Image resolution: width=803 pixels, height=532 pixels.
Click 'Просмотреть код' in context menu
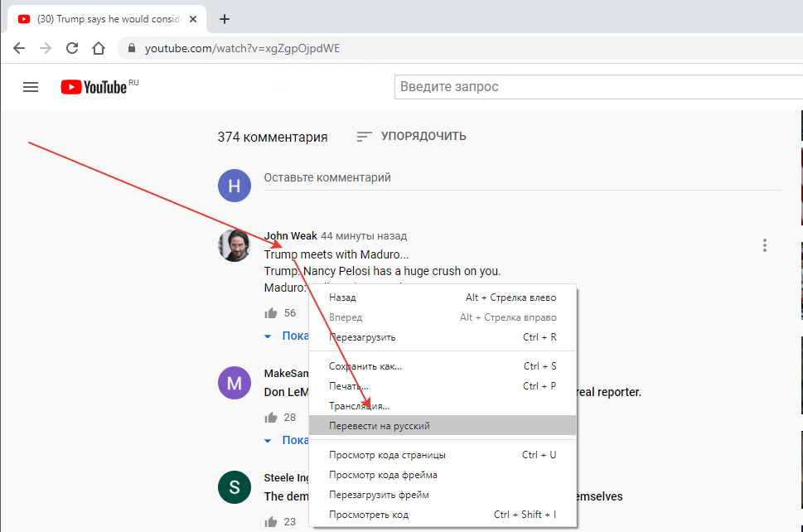[369, 515]
